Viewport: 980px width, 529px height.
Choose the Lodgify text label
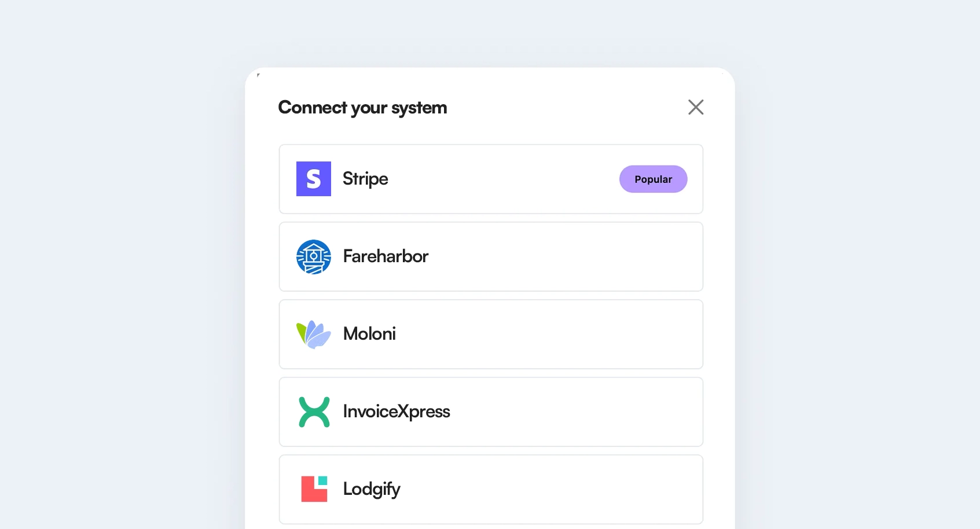click(x=371, y=489)
